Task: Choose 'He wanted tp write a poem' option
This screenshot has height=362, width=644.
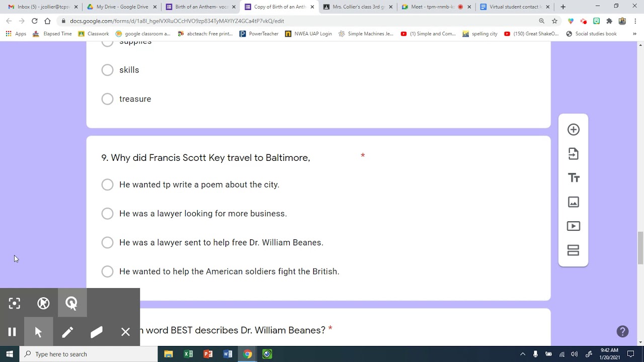Action: [x=107, y=185]
